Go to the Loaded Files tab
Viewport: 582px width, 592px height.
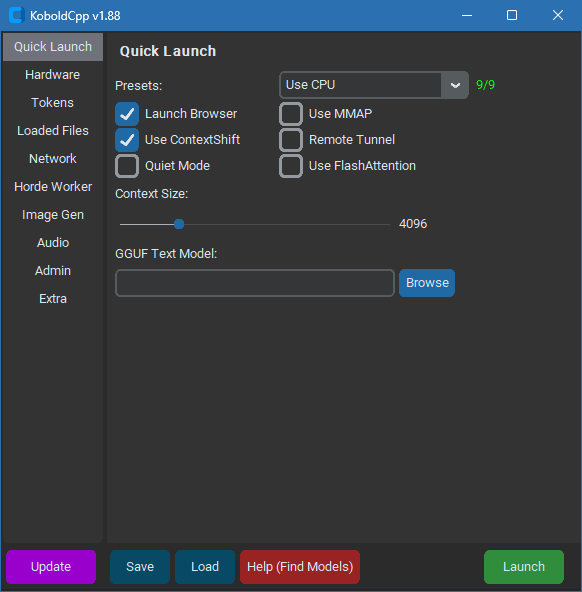point(53,131)
